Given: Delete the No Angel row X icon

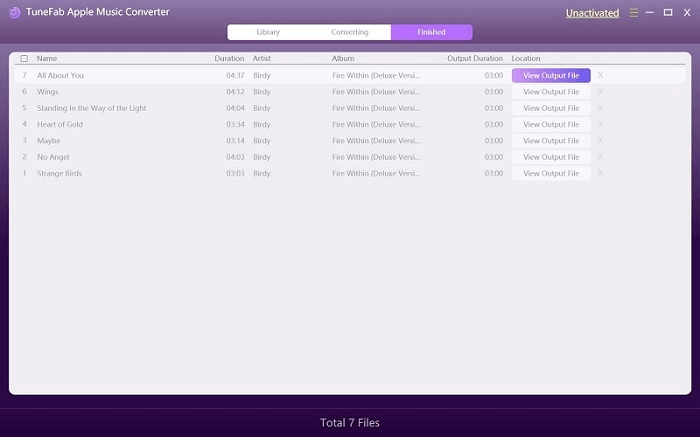Looking at the screenshot, I should (x=600, y=157).
